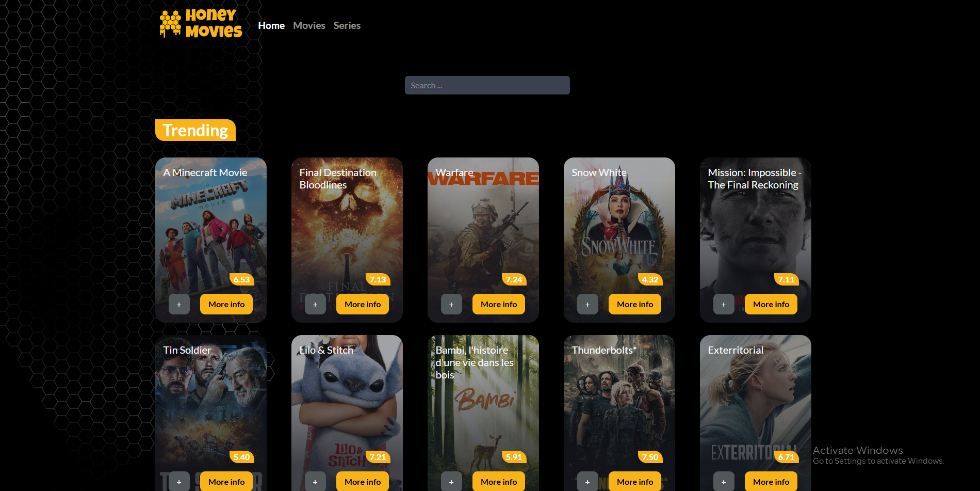This screenshot has height=491, width=980.
Task: Click the 7.11 rating on Mission: Impossible
Action: click(x=786, y=279)
